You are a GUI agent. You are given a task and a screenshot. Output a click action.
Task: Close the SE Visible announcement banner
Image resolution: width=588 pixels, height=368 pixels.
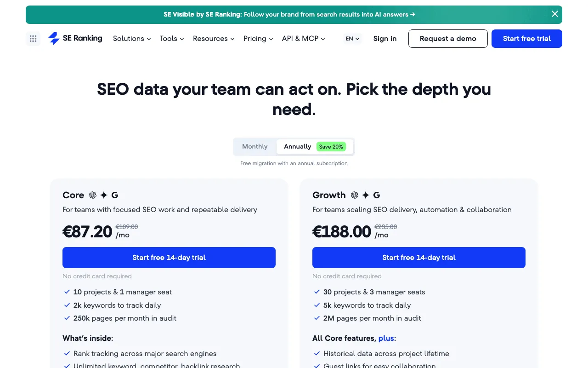point(555,14)
